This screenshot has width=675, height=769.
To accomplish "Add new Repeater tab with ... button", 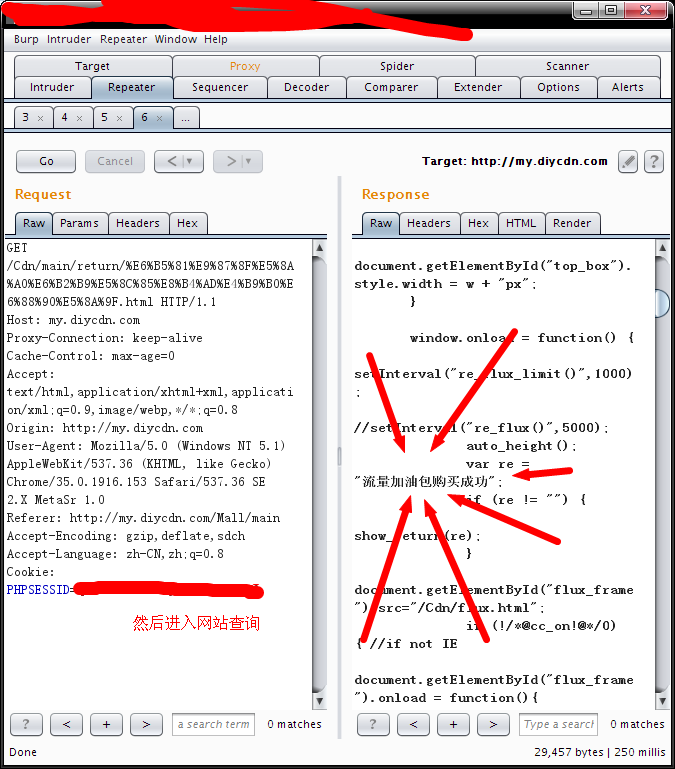I will coord(186,118).
